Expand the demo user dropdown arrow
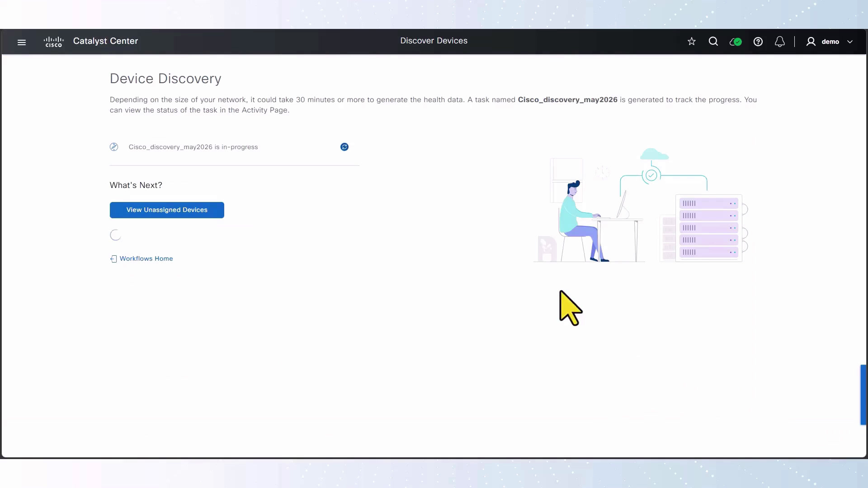The width and height of the screenshot is (868, 488). click(850, 42)
